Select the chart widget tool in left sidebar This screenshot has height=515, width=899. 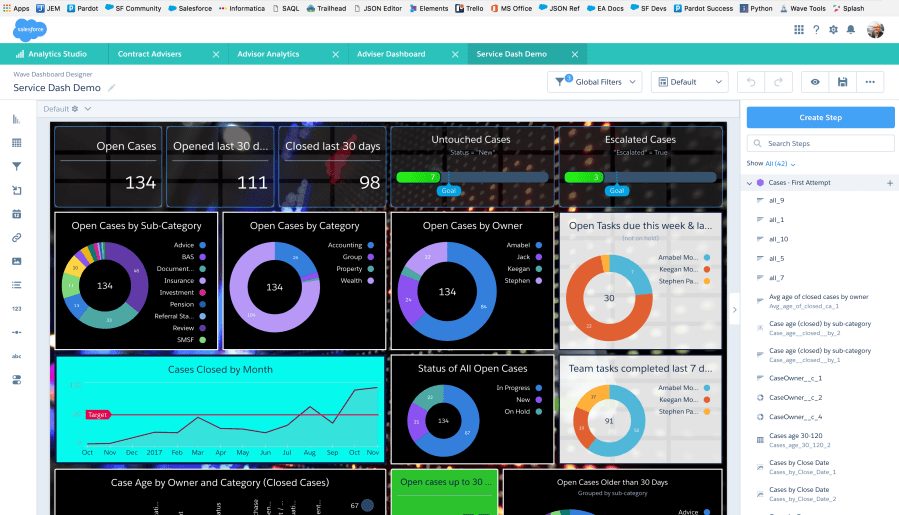tap(17, 119)
